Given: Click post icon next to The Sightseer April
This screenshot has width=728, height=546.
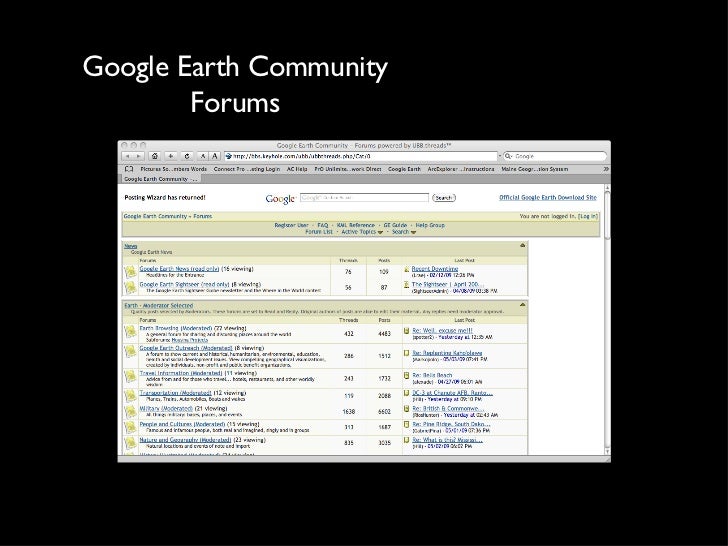Looking at the screenshot, I should 407,285.
